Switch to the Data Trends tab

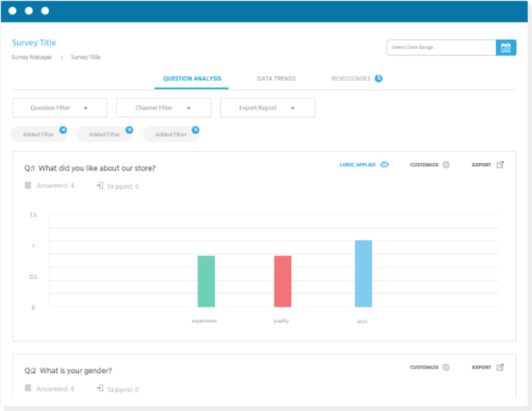[276, 79]
